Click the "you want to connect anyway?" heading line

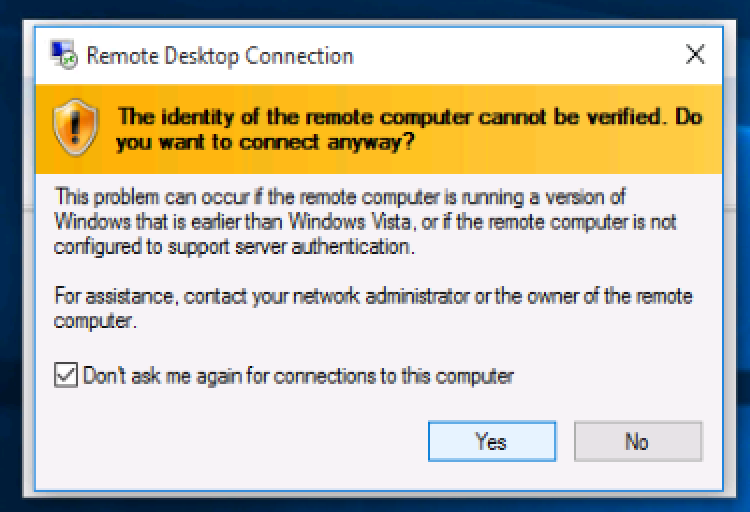tap(266, 142)
